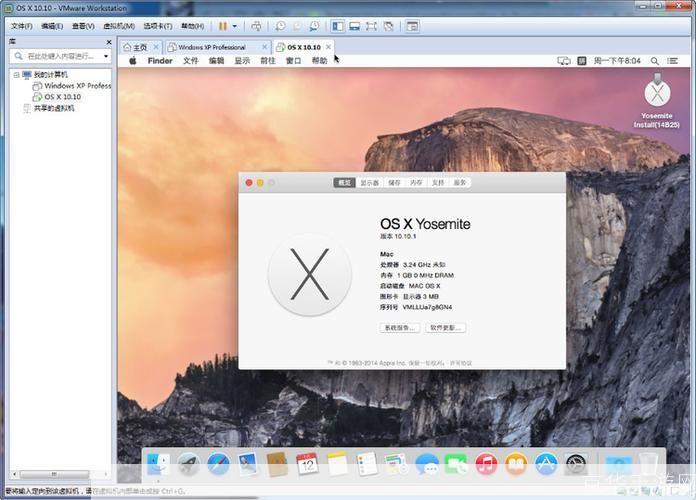This screenshot has width=696, height=500.
Task: Take a snapshot with the clock-plus toolbar icon
Action: coord(280,26)
